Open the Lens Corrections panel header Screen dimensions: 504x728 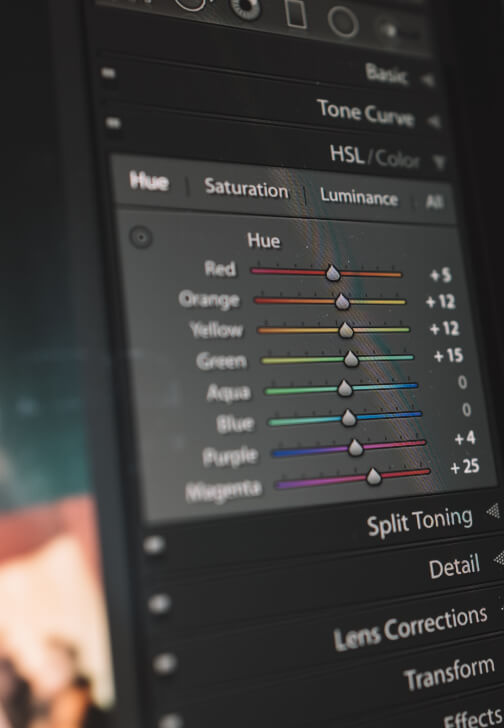pyautogui.click(x=411, y=628)
